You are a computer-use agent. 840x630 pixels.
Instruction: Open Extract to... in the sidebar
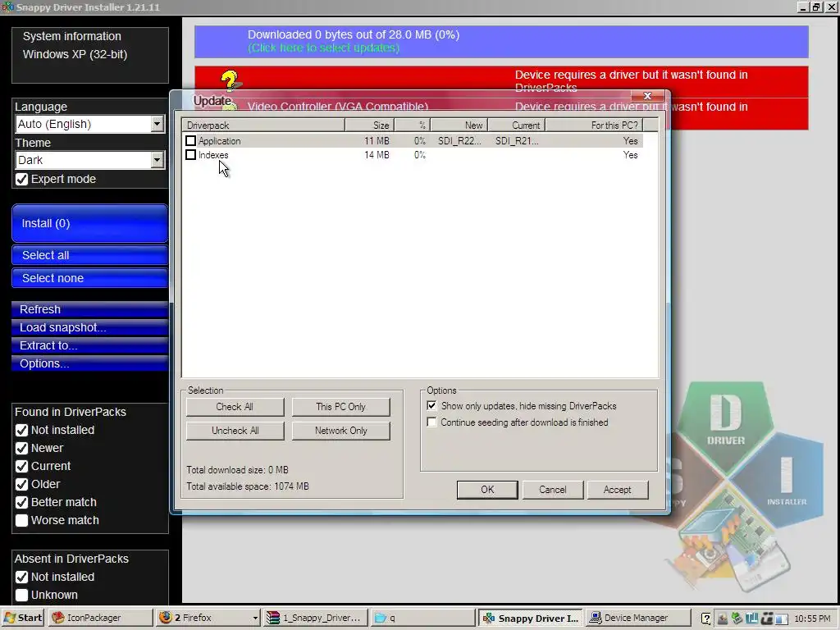point(90,345)
